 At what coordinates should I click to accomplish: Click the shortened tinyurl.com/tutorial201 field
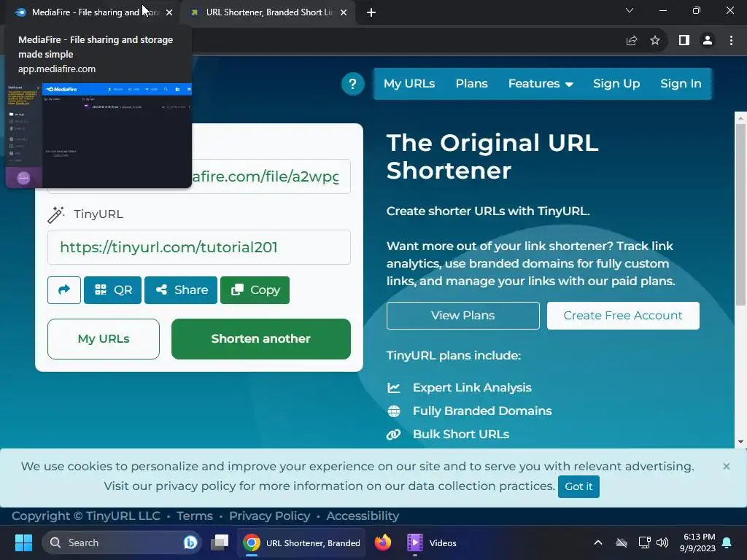coord(199,247)
